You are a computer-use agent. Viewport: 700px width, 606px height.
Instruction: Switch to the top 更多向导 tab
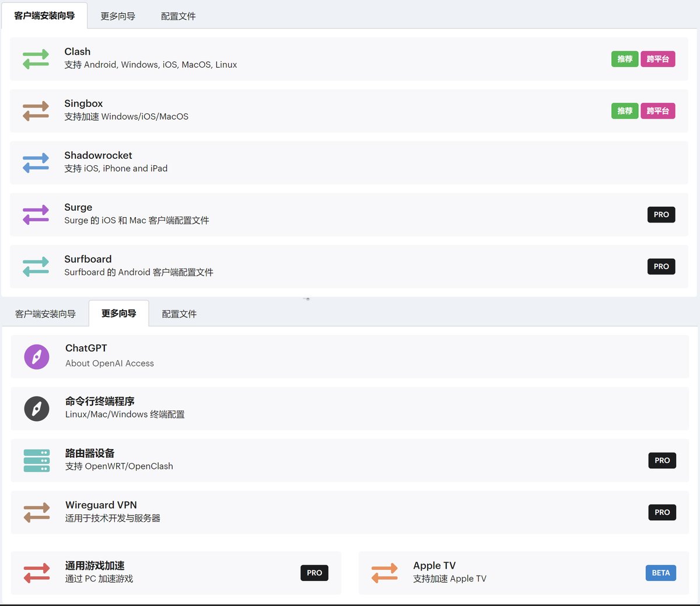pyautogui.click(x=118, y=16)
